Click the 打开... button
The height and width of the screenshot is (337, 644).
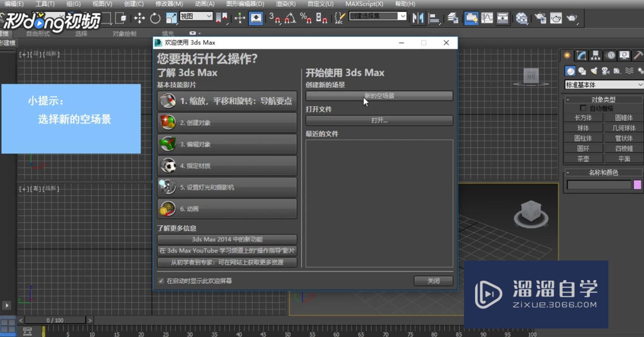[x=379, y=121]
